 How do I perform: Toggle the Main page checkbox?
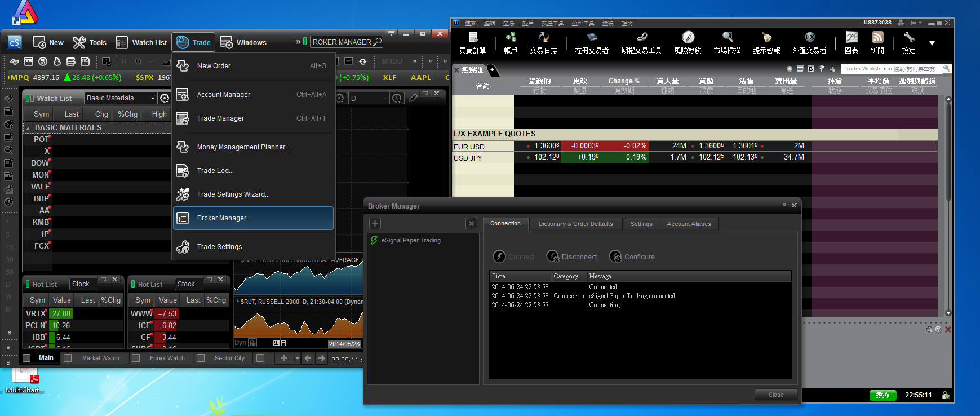pos(26,358)
